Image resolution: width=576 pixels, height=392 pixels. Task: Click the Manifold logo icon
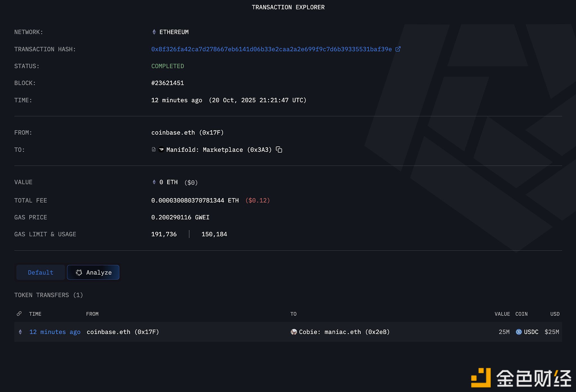(x=161, y=150)
